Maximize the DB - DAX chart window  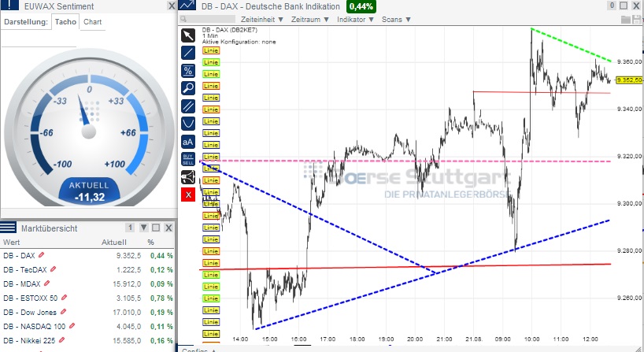pos(624,6)
